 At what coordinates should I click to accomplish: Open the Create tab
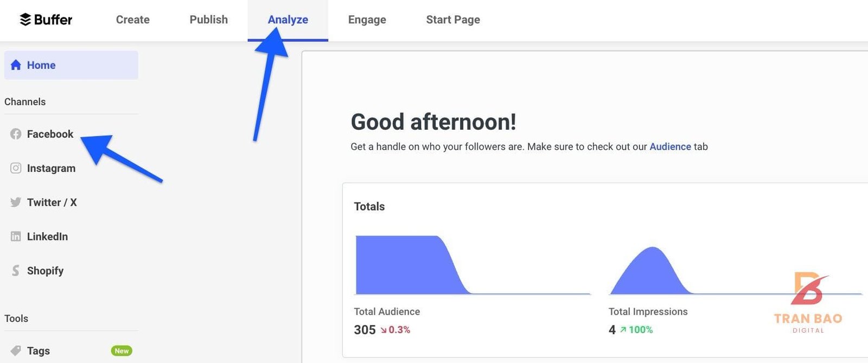pos(132,20)
